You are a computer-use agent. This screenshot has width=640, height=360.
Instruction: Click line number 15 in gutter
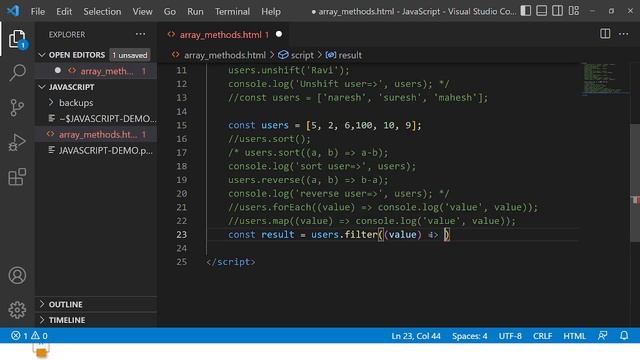[x=182, y=125]
